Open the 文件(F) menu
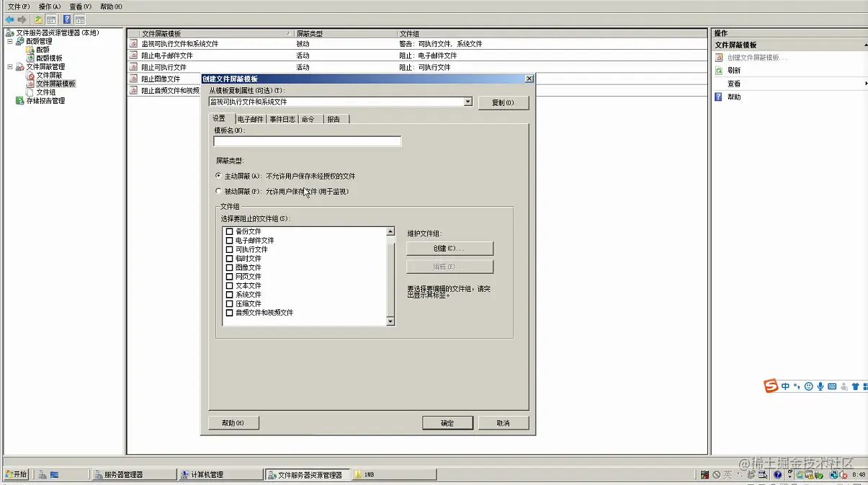The image size is (868, 485). [19, 6]
